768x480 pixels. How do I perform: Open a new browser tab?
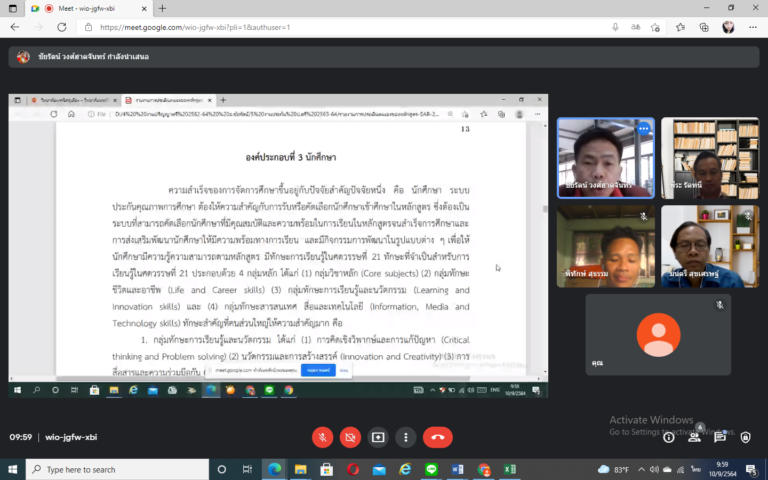coord(163,8)
